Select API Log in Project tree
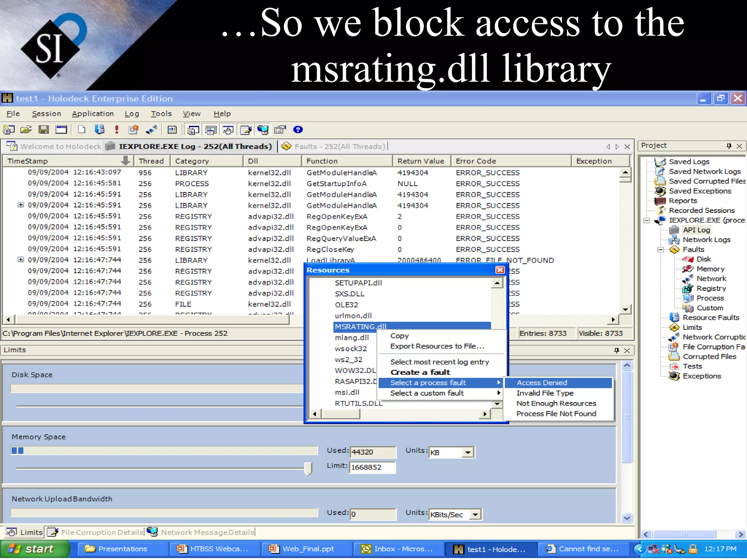This screenshot has height=560, width=747. click(x=696, y=230)
